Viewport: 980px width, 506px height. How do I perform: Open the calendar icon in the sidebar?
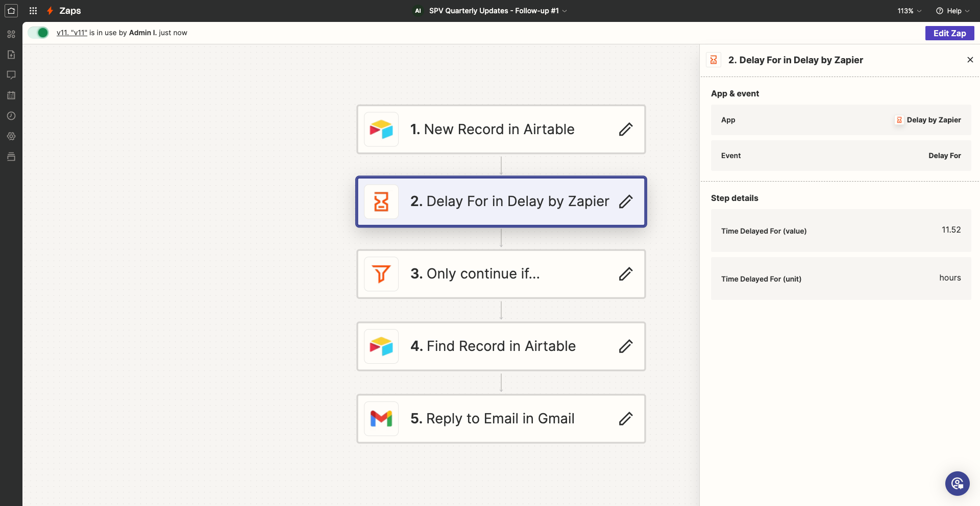[x=11, y=95]
